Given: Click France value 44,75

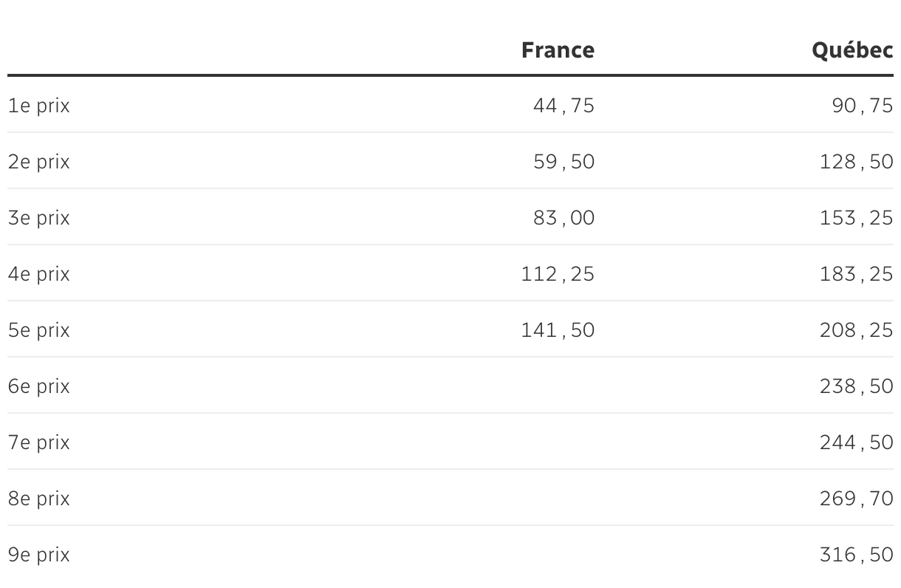Looking at the screenshot, I should point(563,106).
